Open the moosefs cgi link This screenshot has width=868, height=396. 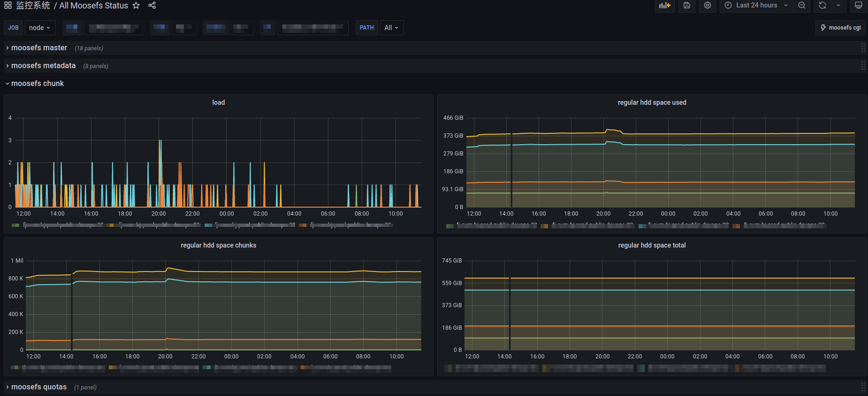point(840,28)
